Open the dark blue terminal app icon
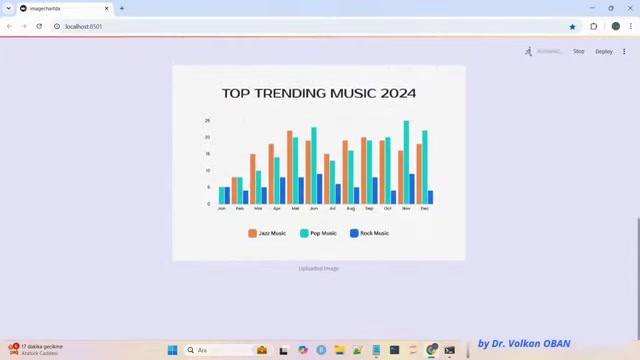 [x=394, y=350]
